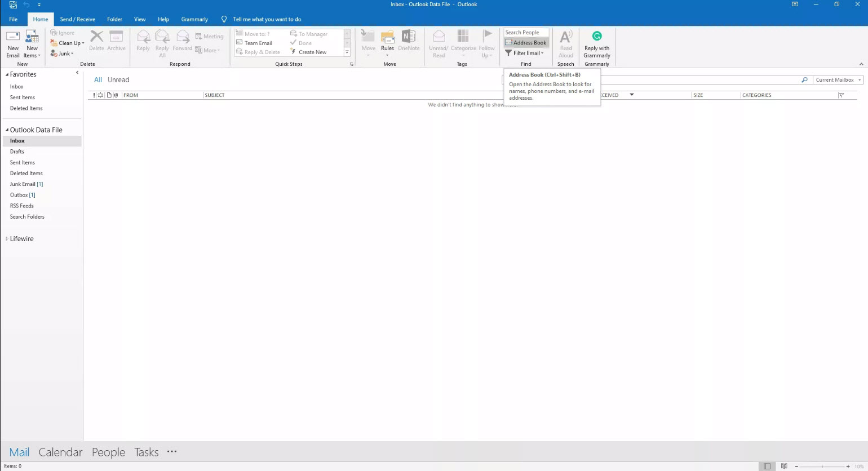This screenshot has height=471, width=868.
Task: Open the Rules icon in ribbon
Action: click(x=387, y=39)
